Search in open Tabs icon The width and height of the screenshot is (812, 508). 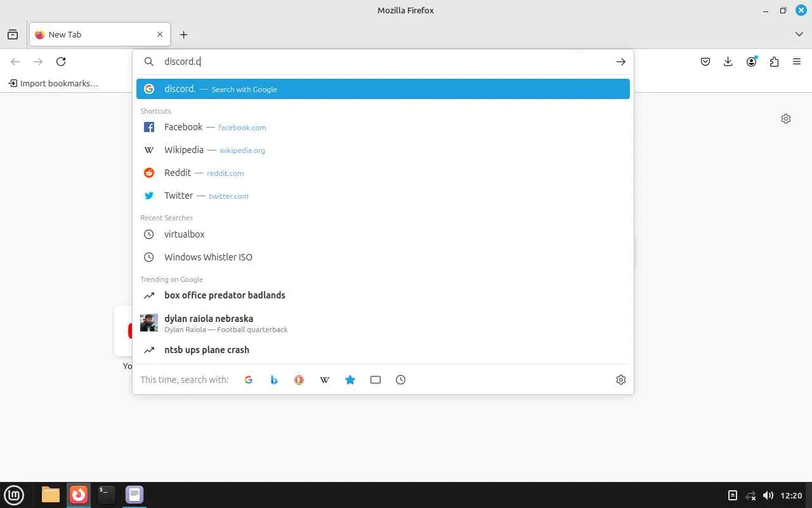click(x=376, y=380)
